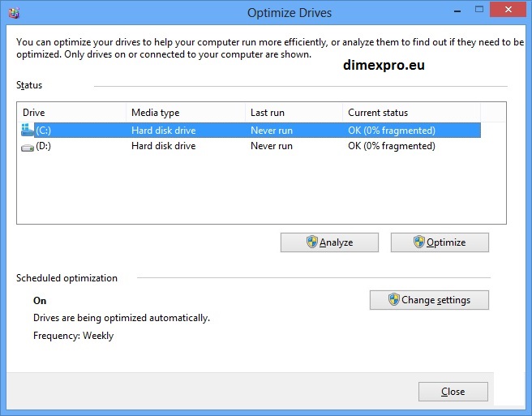Close window using red X button
The image size is (532, 416).
click(x=508, y=10)
